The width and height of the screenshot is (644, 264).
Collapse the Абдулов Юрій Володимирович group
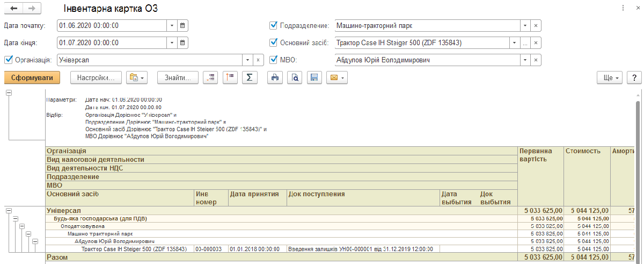35,241
